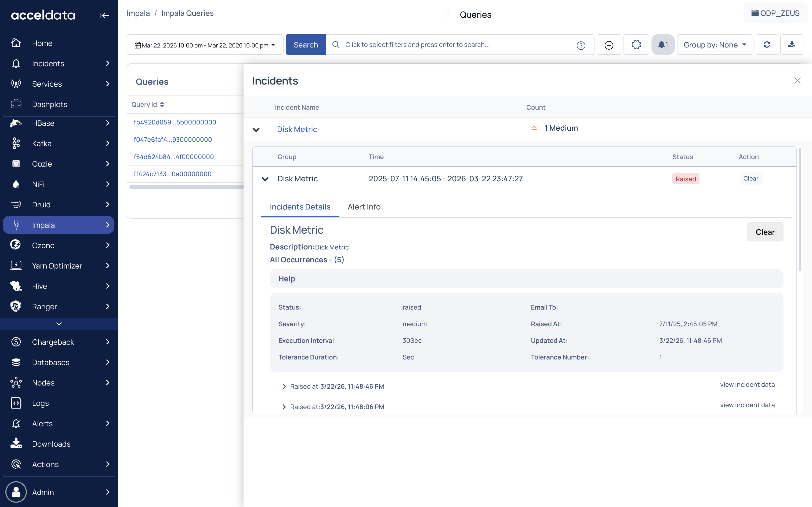Open the settings gear icon in toolbar
The height and width of the screenshot is (507, 812).
(x=636, y=45)
